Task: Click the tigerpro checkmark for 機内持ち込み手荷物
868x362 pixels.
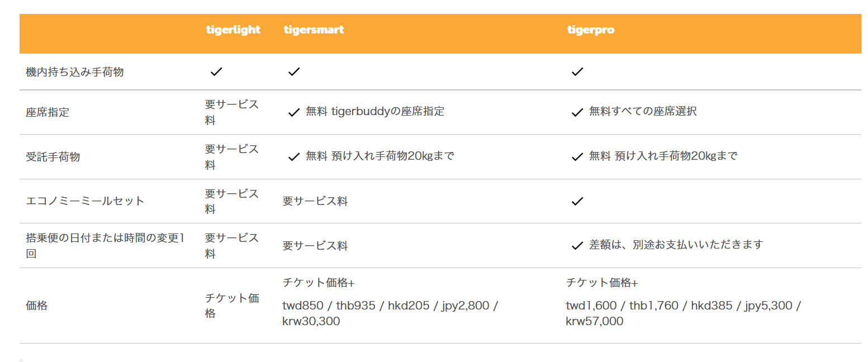Action: 577,72
